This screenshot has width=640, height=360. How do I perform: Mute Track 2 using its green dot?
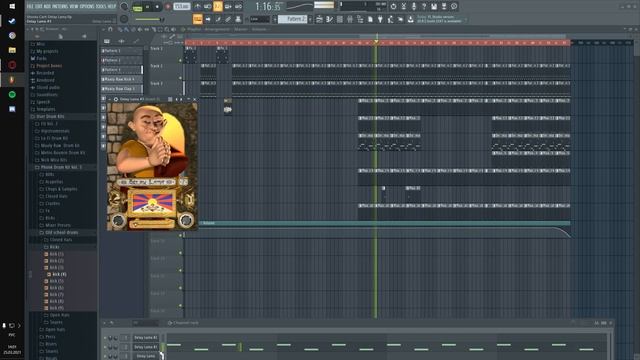point(180,78)
